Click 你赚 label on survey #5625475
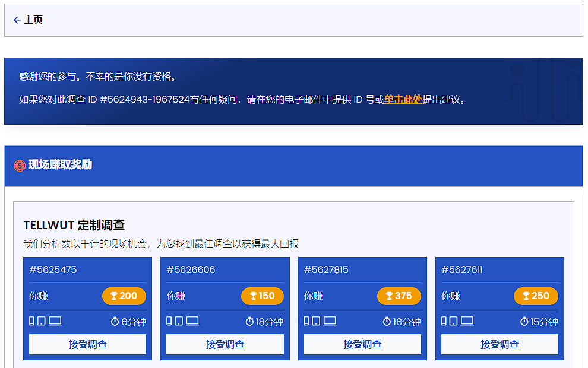Screen dimensions: 588x368 point(39,296)
